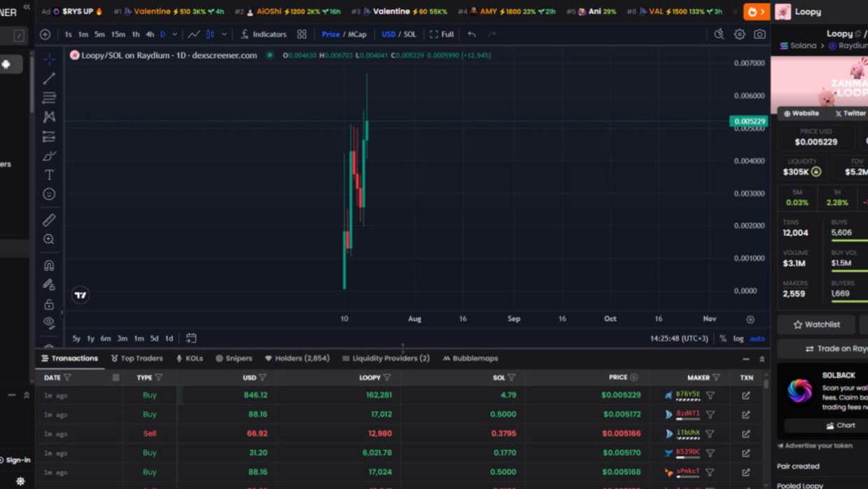Select the trend line drawing tool
This screenshot has height=489, width=868.
tap(49, 78)
